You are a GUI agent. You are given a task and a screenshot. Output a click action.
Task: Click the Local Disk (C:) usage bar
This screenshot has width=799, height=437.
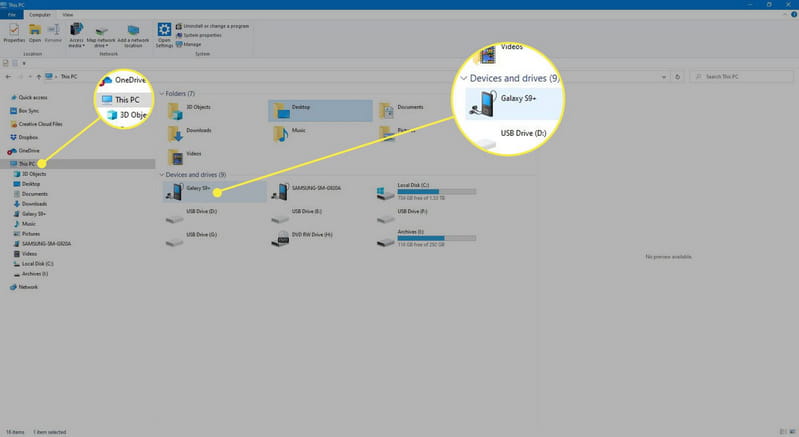tap(437, 192)
